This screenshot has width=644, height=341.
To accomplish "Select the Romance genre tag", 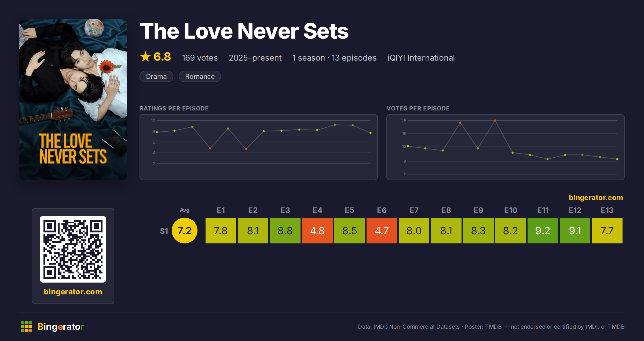I will point(200,76).
